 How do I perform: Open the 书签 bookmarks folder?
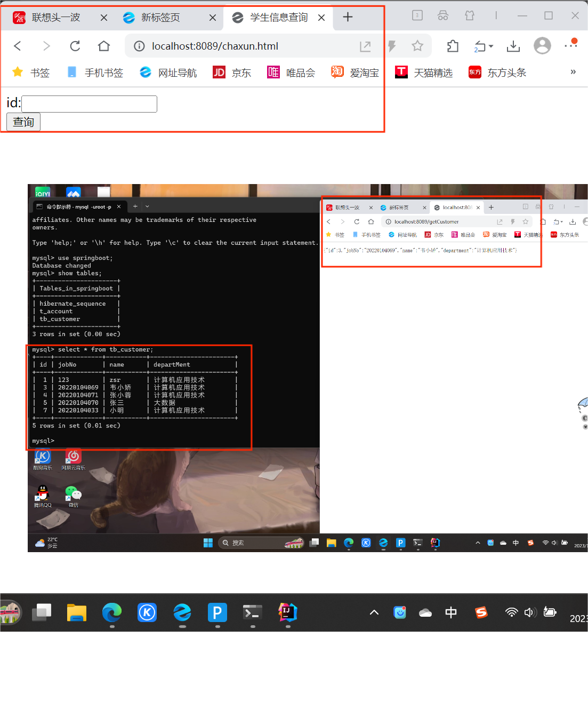point(31,73)
